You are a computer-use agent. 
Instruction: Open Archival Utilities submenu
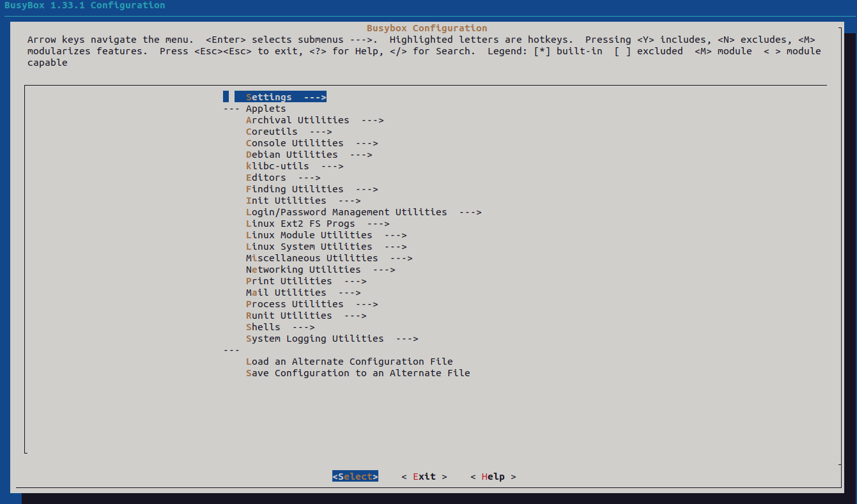click(314, 120)
